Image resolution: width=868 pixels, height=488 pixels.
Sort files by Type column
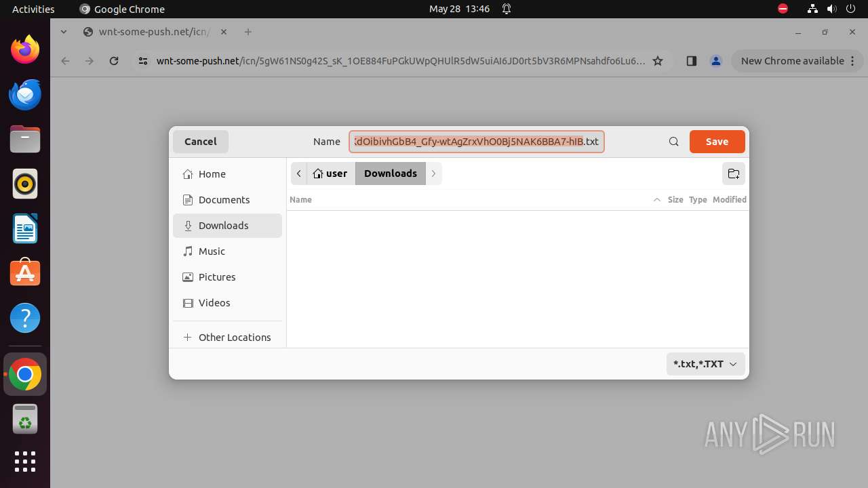point(698,200)
